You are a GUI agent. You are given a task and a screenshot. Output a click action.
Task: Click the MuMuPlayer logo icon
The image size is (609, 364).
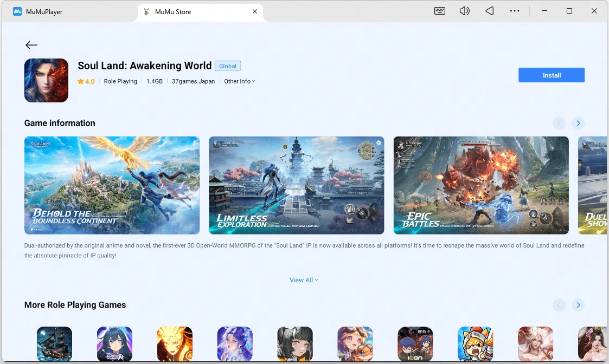(17, 11)
